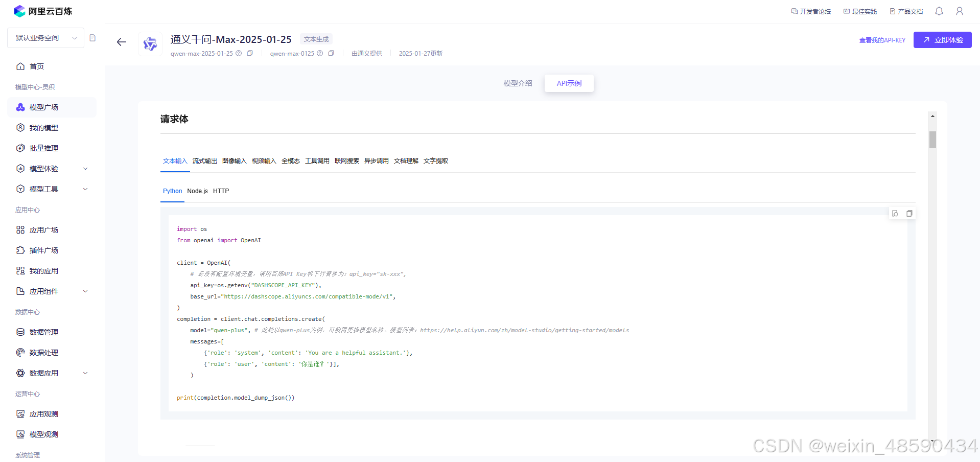This screenshot has height=462, width=980.
Task: Click help icon next to qwen-max-0125
Action: (320, 53)
